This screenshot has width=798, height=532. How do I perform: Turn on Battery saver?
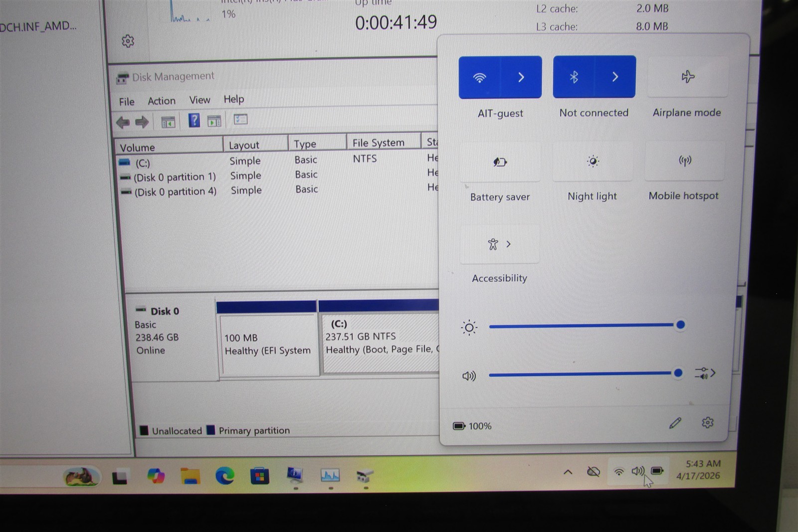500,162
